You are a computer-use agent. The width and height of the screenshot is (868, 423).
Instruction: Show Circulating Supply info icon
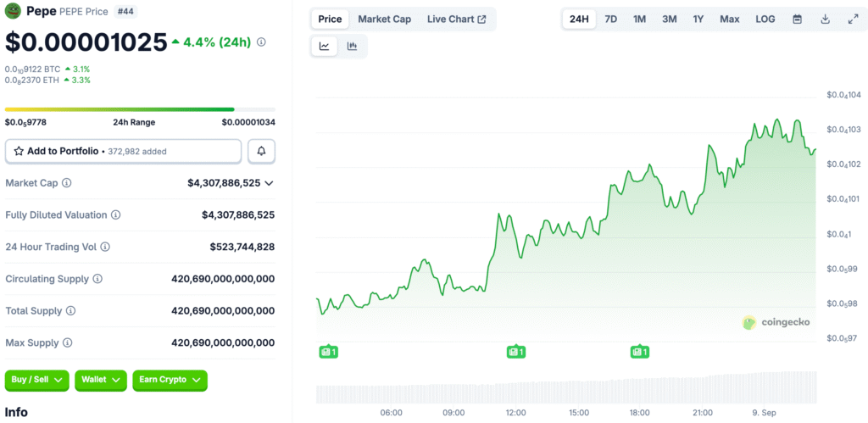click(x=97, y=279)
